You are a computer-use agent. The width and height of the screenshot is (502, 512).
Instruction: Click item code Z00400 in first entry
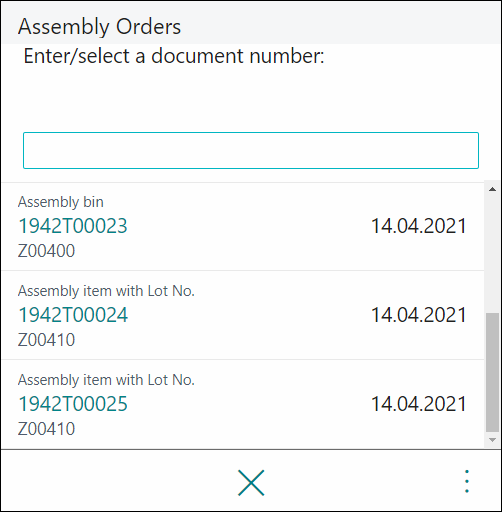[x=46, y=251]
